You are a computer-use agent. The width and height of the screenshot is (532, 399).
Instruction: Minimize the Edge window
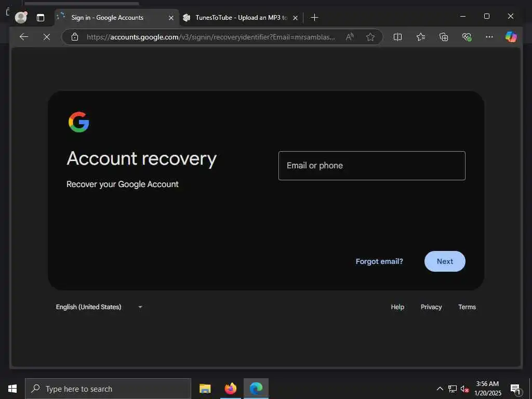[463, 16]
